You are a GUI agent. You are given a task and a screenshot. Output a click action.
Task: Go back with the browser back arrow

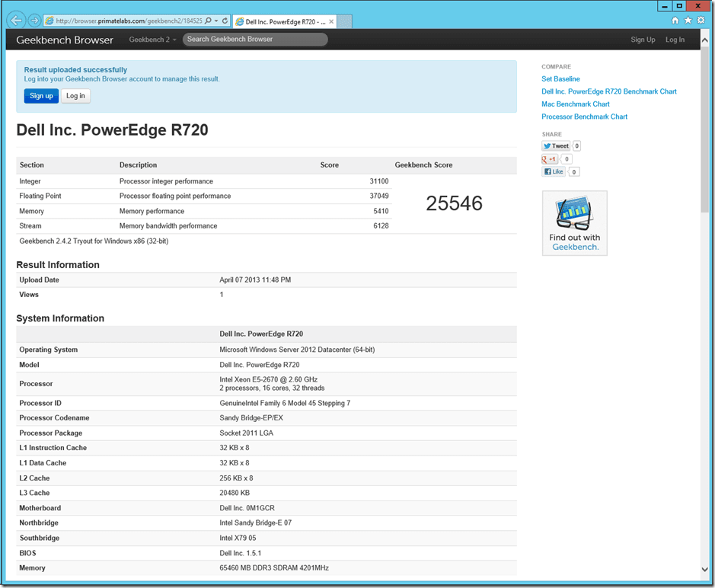(16, 21)
